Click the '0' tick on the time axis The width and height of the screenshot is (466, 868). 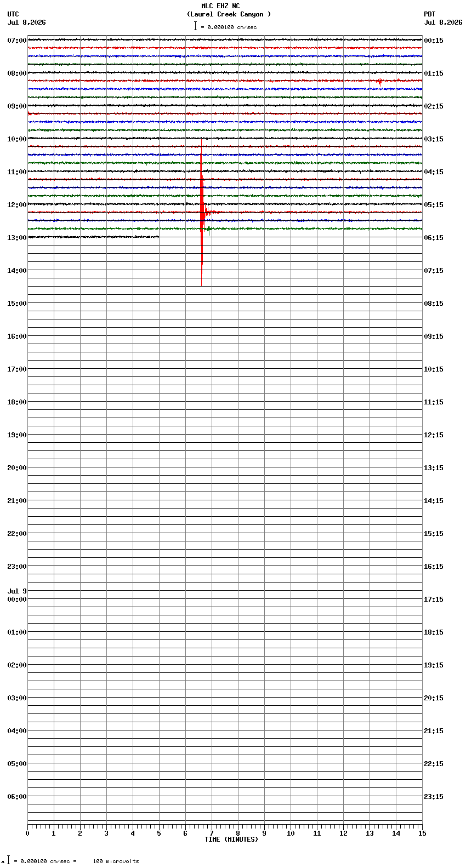(27, 833)
